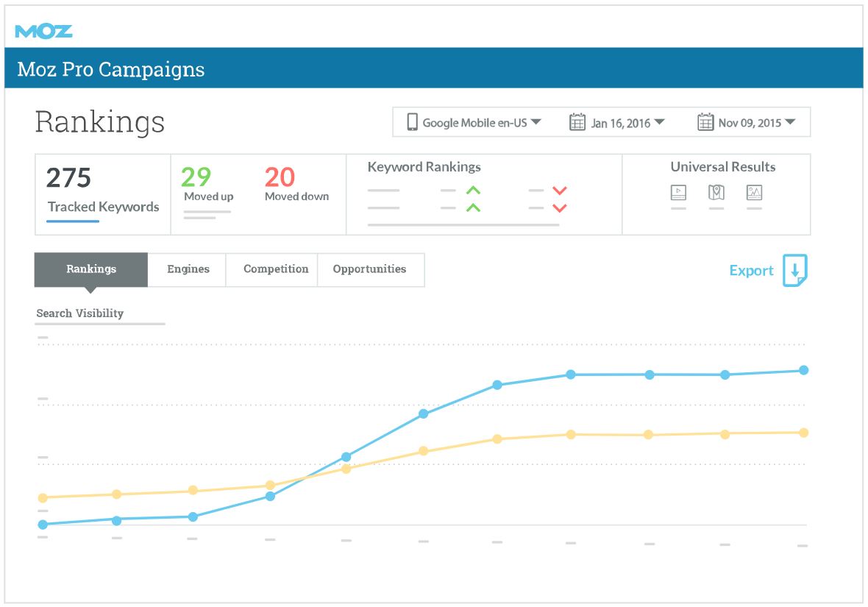Select the video universal results icon
Screen dimensions: 868x607
(x=678, y=193)
